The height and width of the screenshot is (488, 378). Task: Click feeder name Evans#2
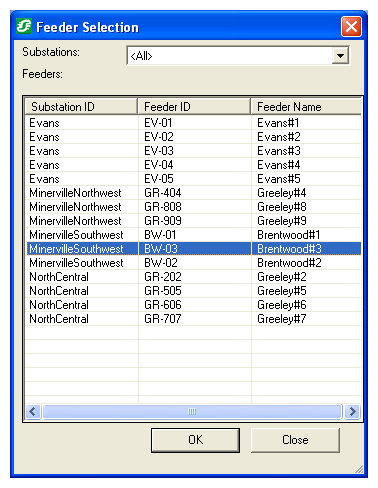279,137
